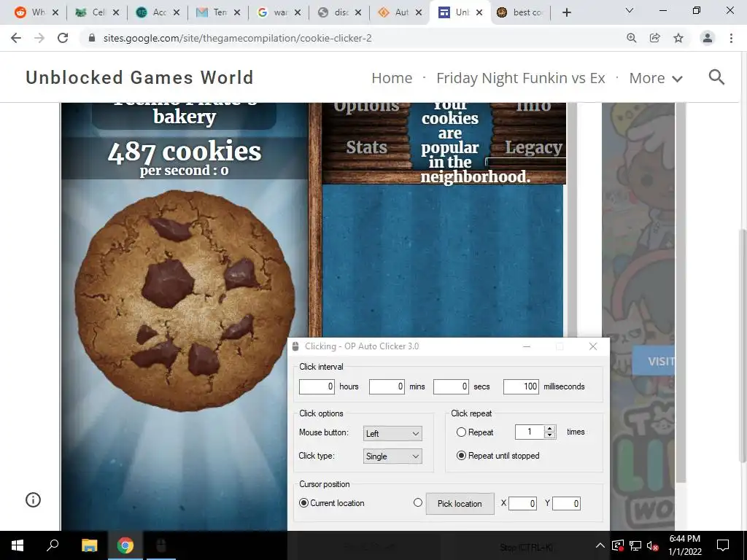Switch to the 'best co' tab

[x=521, y=13]
